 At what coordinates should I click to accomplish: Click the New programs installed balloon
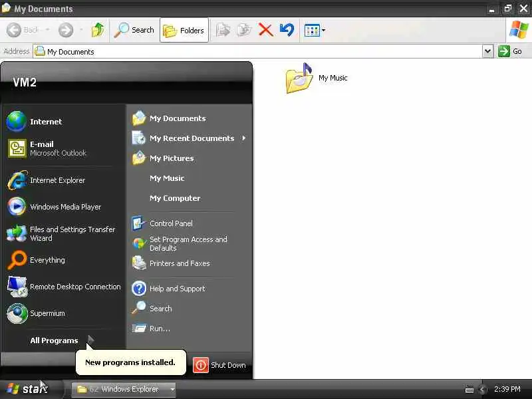(130, 362)
